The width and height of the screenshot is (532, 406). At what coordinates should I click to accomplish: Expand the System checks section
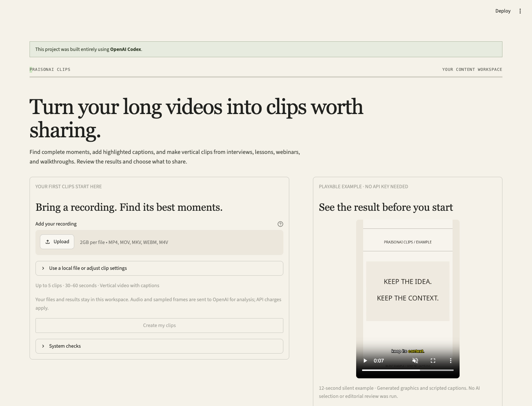(x=159, y=346)
